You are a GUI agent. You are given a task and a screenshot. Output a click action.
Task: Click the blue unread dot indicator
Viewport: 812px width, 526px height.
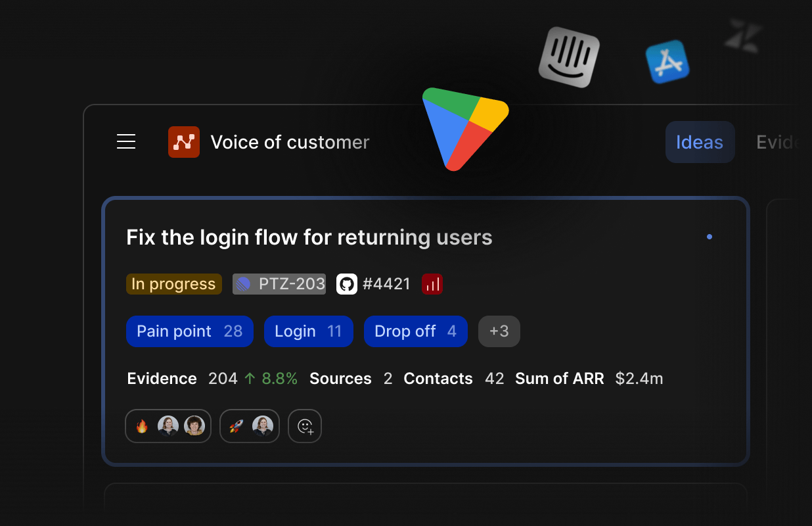point(710,237)
